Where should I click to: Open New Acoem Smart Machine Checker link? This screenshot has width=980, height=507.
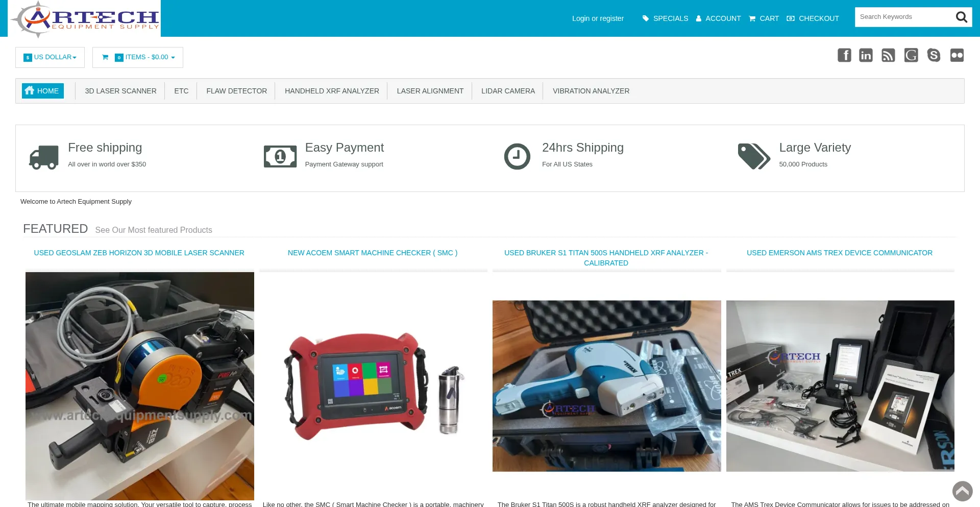tap(373, 253)
